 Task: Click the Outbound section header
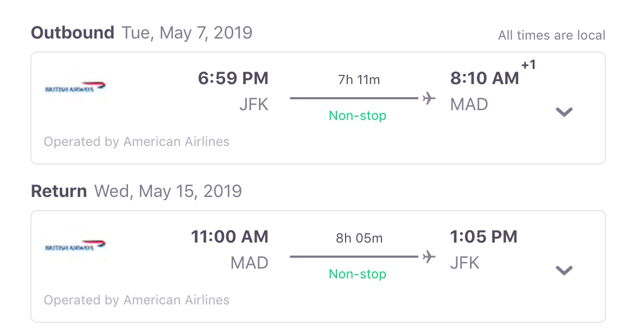point(73,33)
